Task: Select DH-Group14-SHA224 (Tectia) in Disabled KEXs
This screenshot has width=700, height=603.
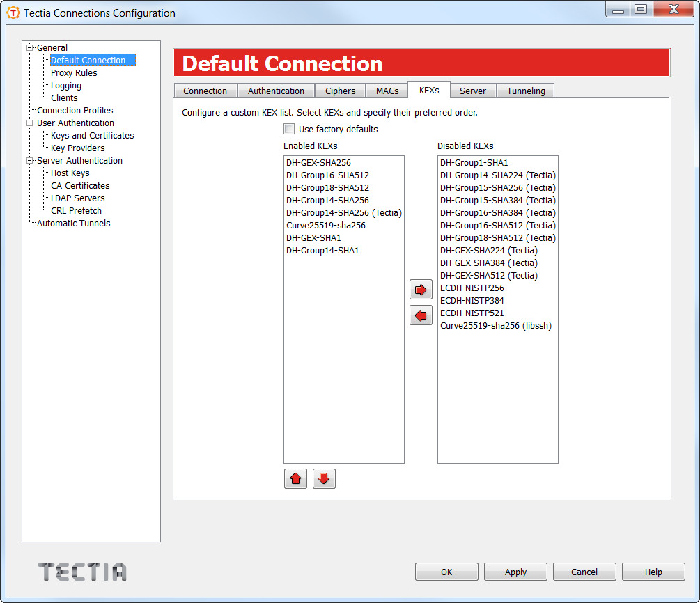Action: [498, 175]
